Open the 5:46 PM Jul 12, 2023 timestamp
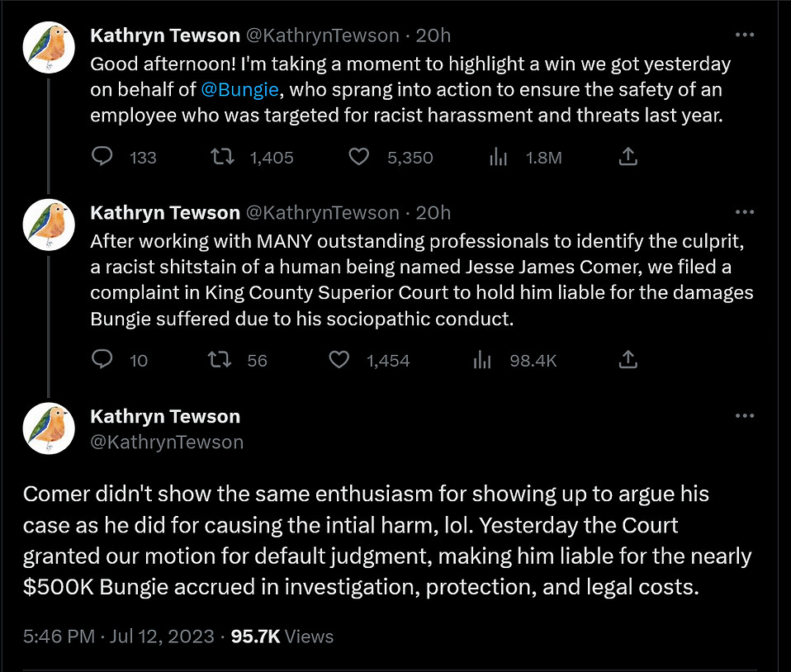 (118, 637)
